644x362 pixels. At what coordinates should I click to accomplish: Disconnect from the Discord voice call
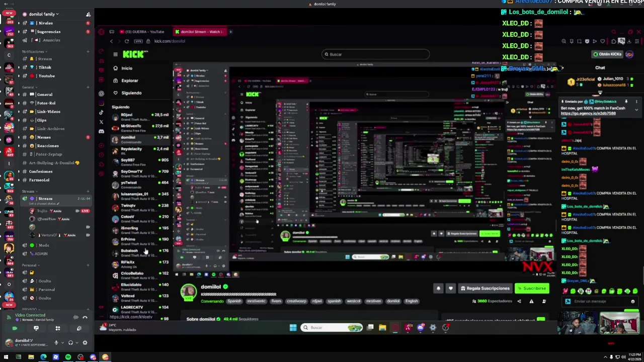[85, 317]
